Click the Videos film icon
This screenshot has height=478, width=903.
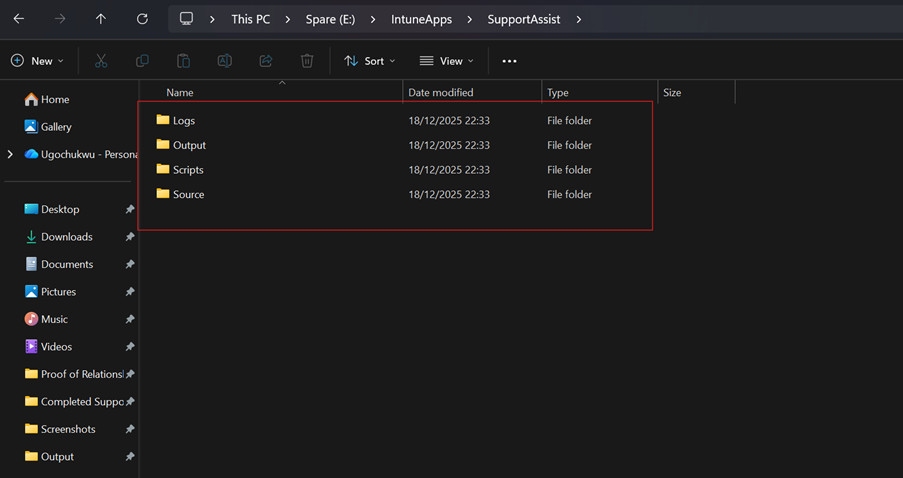pos(31,346)
